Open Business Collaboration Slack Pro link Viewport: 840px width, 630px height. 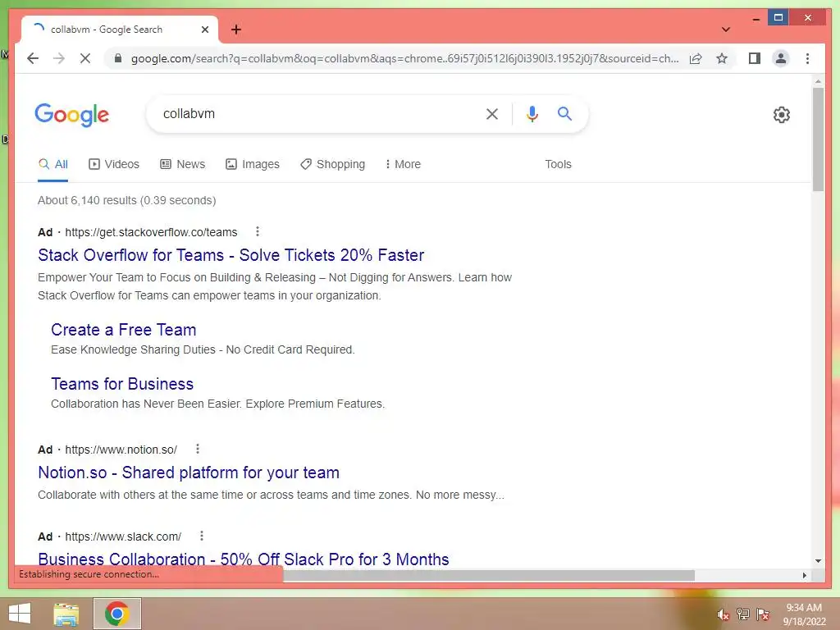point(243,559)
